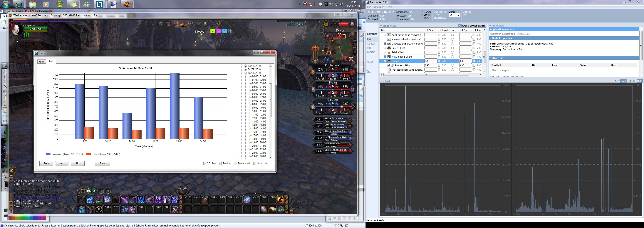This screenshot has width=644, height=228.
Task: Enable the Show bits checkbox
Action: 255,164
